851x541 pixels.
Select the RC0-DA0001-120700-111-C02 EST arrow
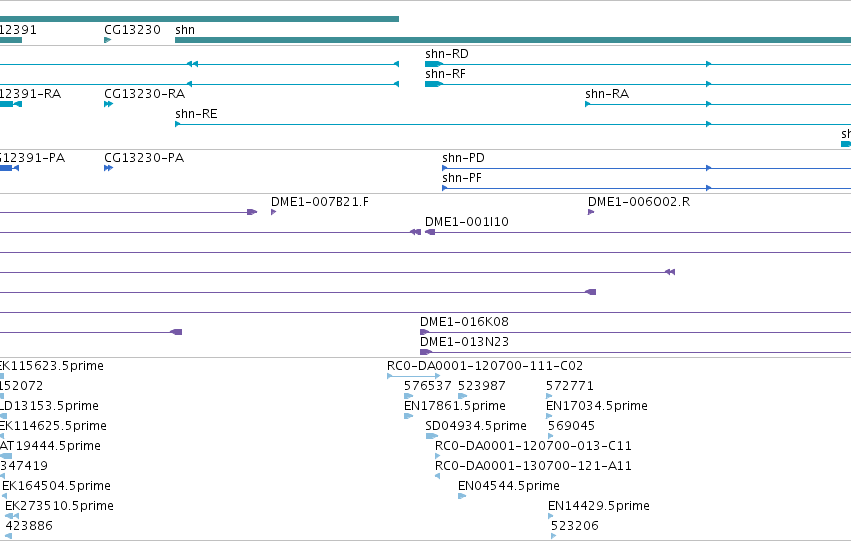click(414, 376)
